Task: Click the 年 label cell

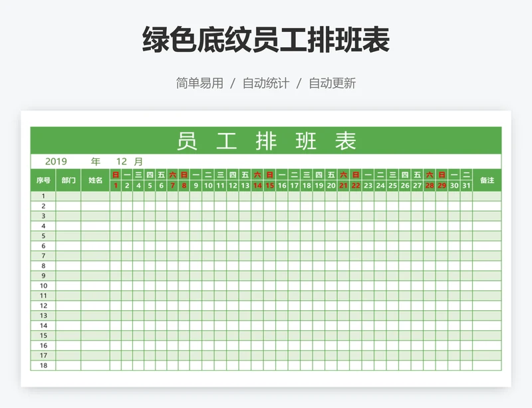Action: tap(95, 161)
